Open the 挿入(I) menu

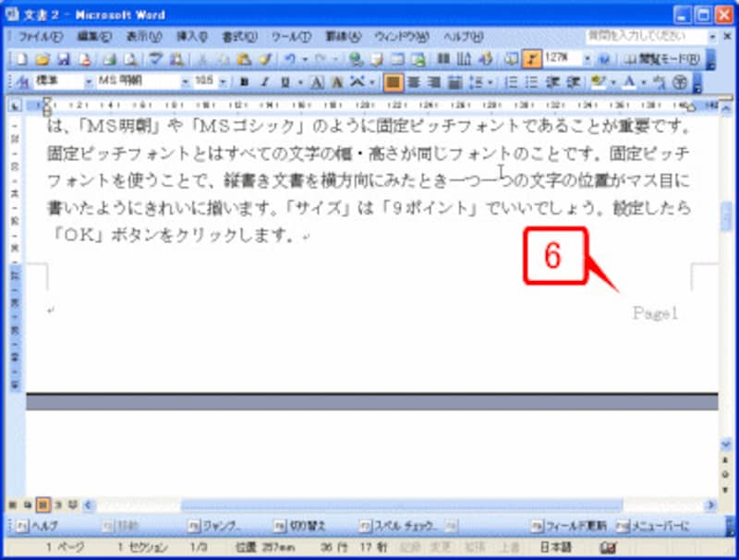coord(192,36)
